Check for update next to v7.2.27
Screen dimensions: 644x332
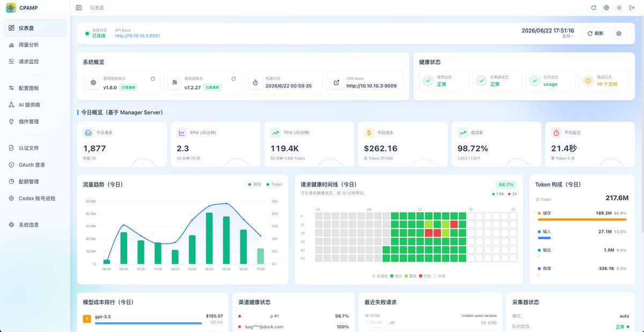[233, 79]
